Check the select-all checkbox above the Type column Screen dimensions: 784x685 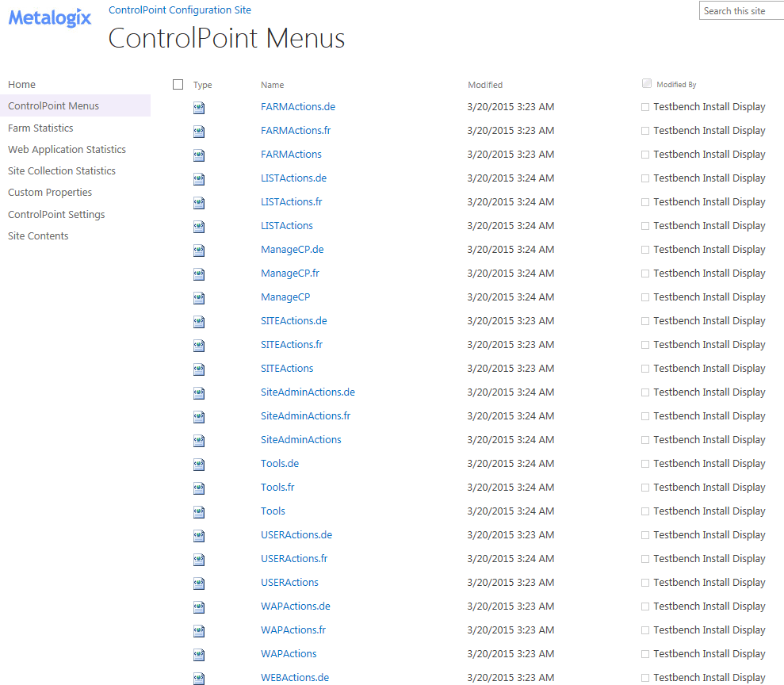tap(178, 83)
